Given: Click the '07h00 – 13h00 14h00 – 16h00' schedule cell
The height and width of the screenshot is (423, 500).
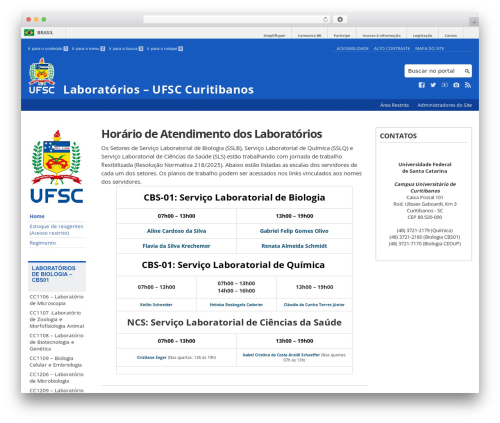Looking at the screenshot, I should pos(236,287).
